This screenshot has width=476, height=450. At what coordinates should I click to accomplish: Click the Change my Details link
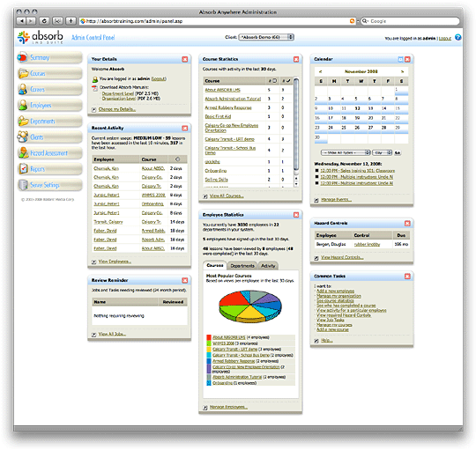tap(117, 109)
